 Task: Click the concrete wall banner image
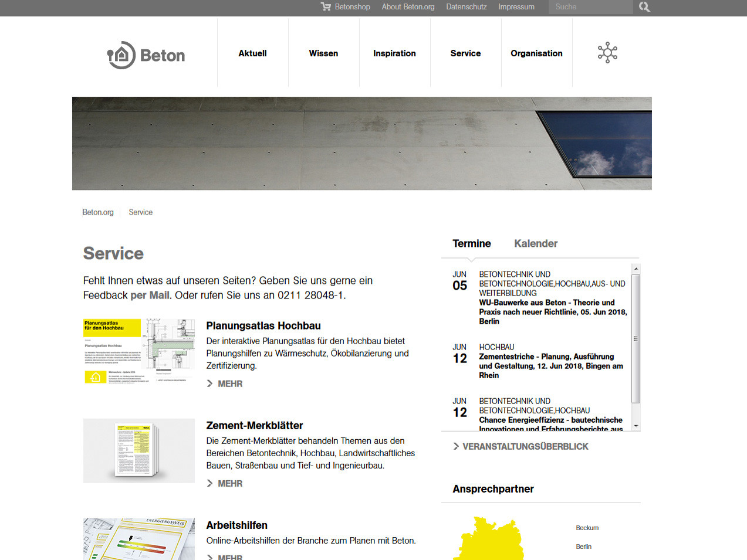(x=362, y=143)
